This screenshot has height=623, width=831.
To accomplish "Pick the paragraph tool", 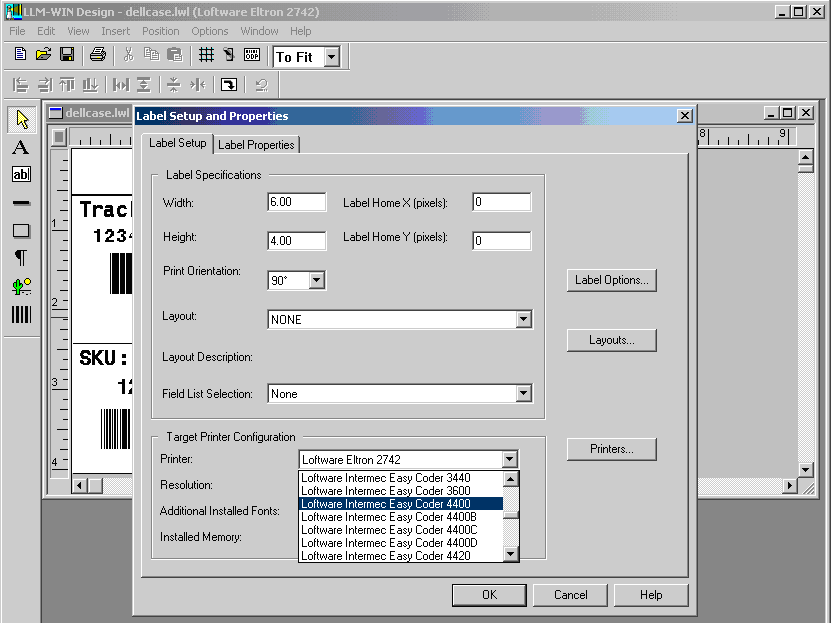I will tap(21, 259).
